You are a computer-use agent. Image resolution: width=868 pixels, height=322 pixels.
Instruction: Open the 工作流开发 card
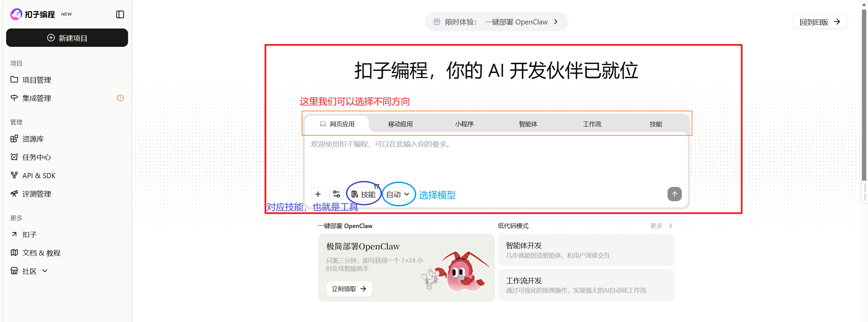(586, 285)
